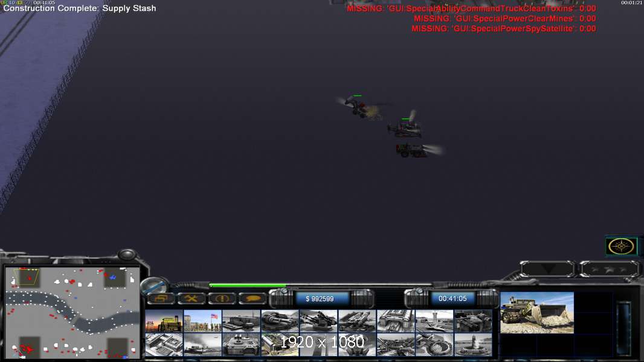This screenshot has width=644, height=362.
Task: Click the top-right gray base on minimap
Action: 115,278
